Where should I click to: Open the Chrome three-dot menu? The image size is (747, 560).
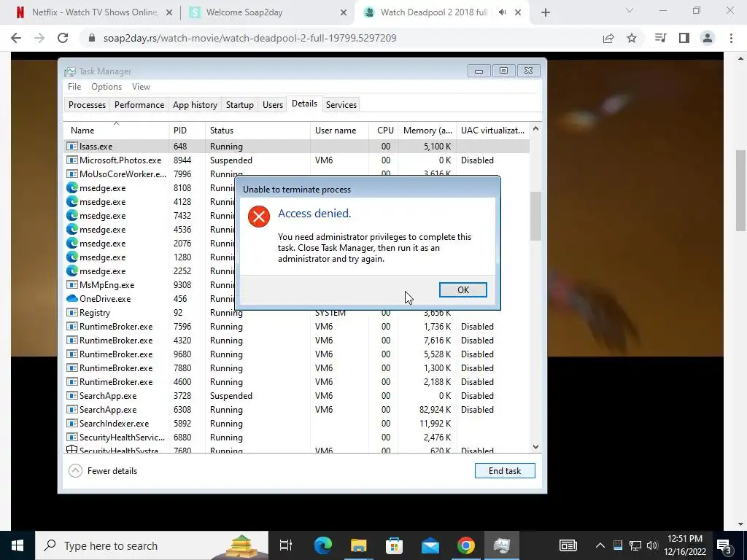tap(731, 38)
